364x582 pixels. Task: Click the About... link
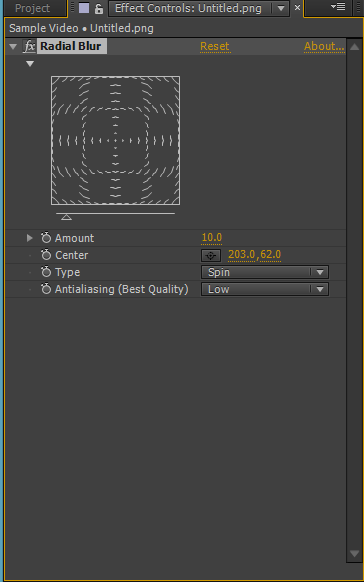324,46
